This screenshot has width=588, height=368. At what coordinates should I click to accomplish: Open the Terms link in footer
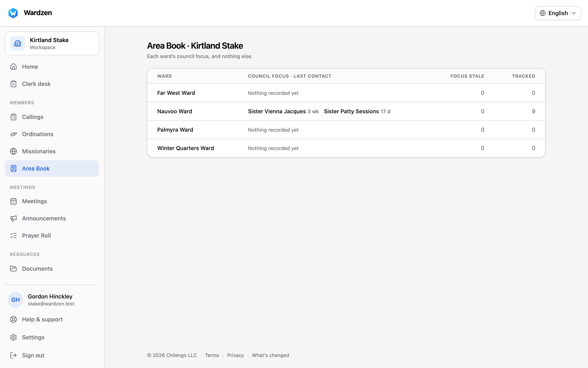pyautogui.click(x=212, y=355)
